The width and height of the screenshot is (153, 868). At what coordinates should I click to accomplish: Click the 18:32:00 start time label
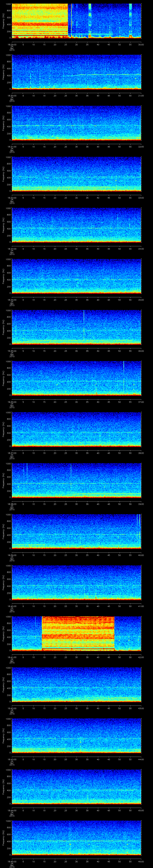pos(12,198)
